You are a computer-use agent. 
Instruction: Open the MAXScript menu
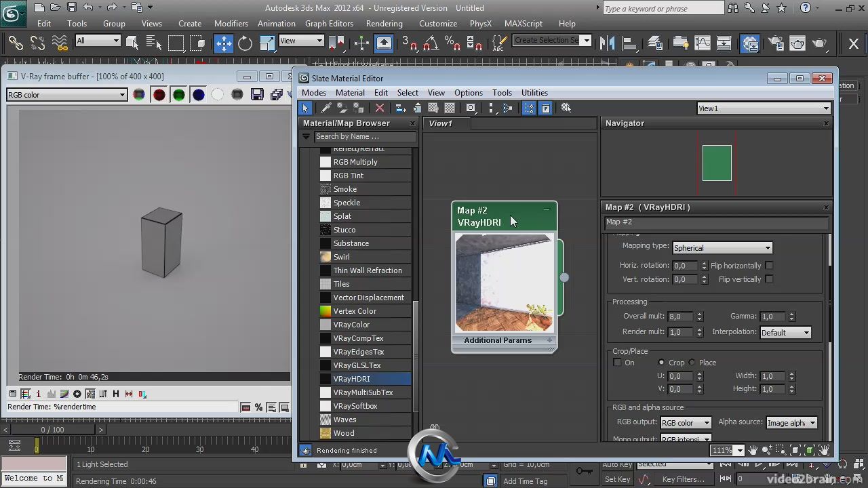(x=523, y=24)
